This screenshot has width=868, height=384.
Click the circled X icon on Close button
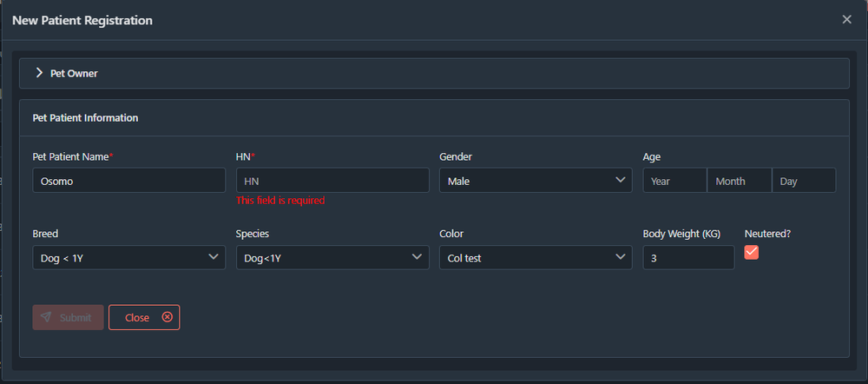point(168,318)
